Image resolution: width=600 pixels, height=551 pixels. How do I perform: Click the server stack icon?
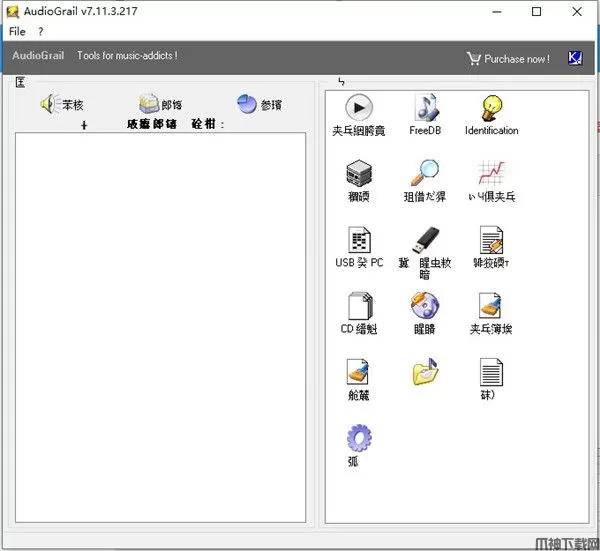pos(358,173)
